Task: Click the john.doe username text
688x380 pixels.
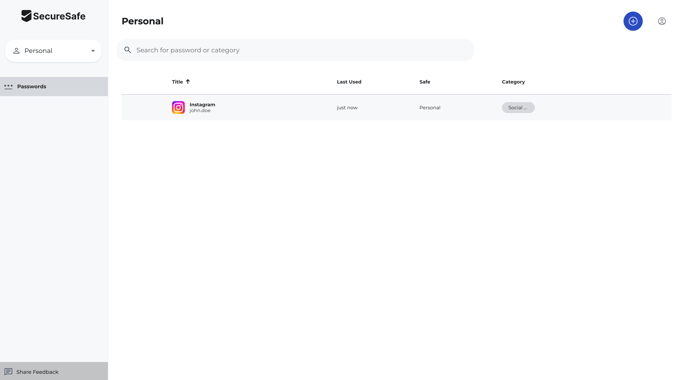Action: (200, 111)
